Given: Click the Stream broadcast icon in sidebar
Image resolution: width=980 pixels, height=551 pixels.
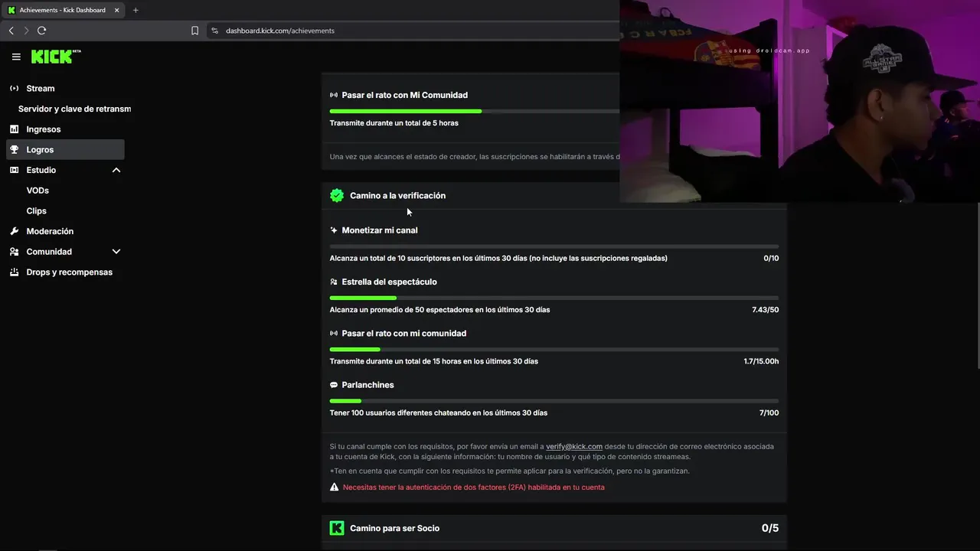Looking at the screenshot, I should (14, 88).
